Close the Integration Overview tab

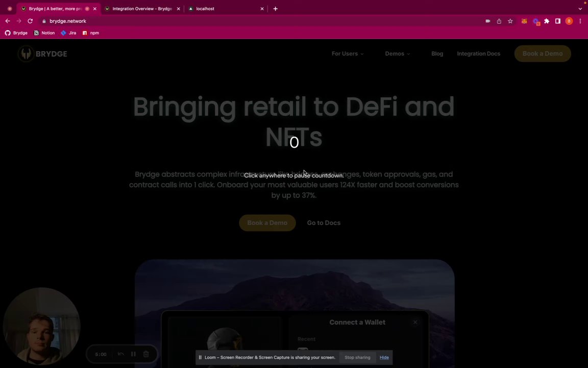(178, 9)
